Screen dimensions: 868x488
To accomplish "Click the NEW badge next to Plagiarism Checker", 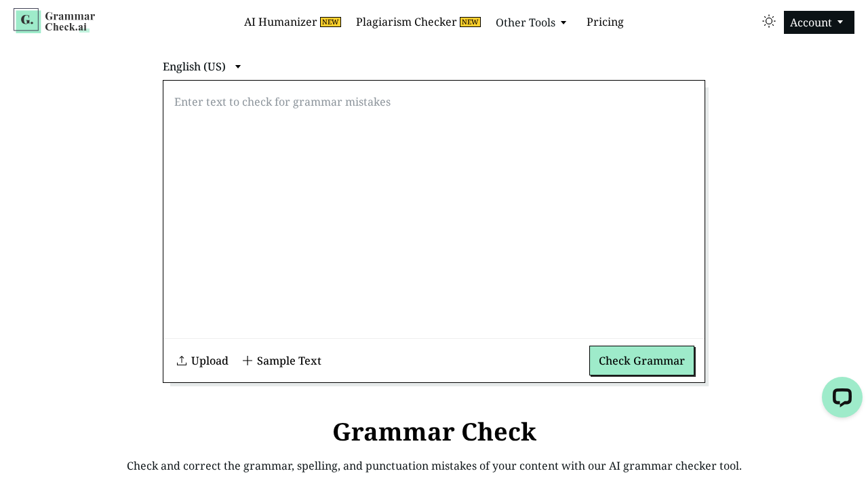I will click(x=470, y=21).
